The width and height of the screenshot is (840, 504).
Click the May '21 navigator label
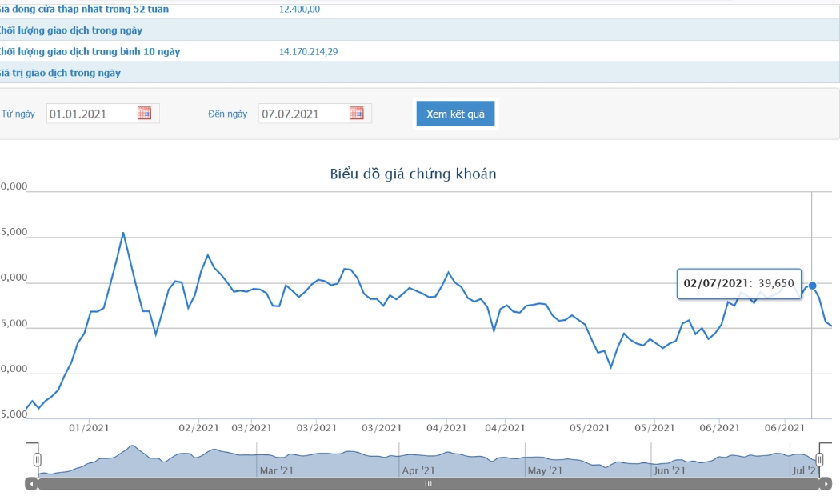point(545,470)
